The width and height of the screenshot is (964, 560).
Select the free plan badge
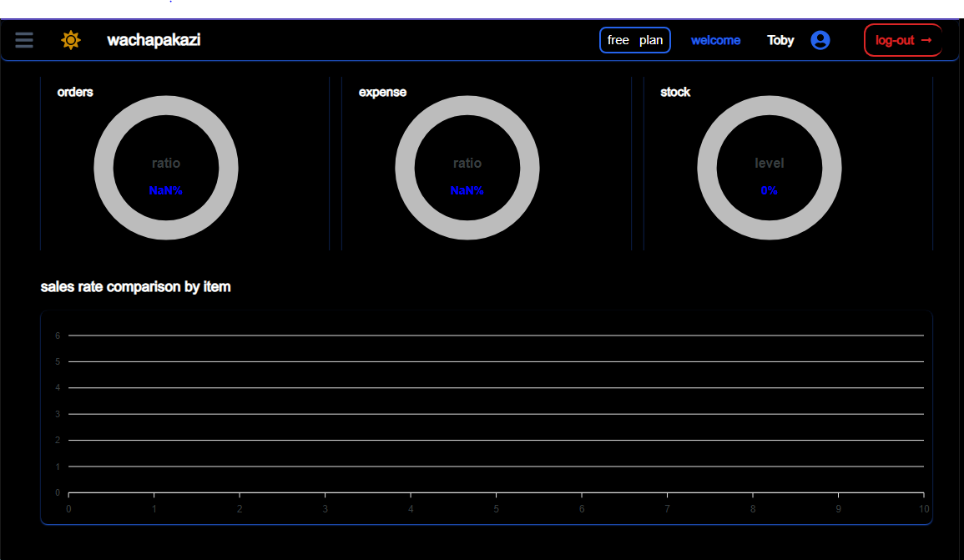click(x=634, y=40)
